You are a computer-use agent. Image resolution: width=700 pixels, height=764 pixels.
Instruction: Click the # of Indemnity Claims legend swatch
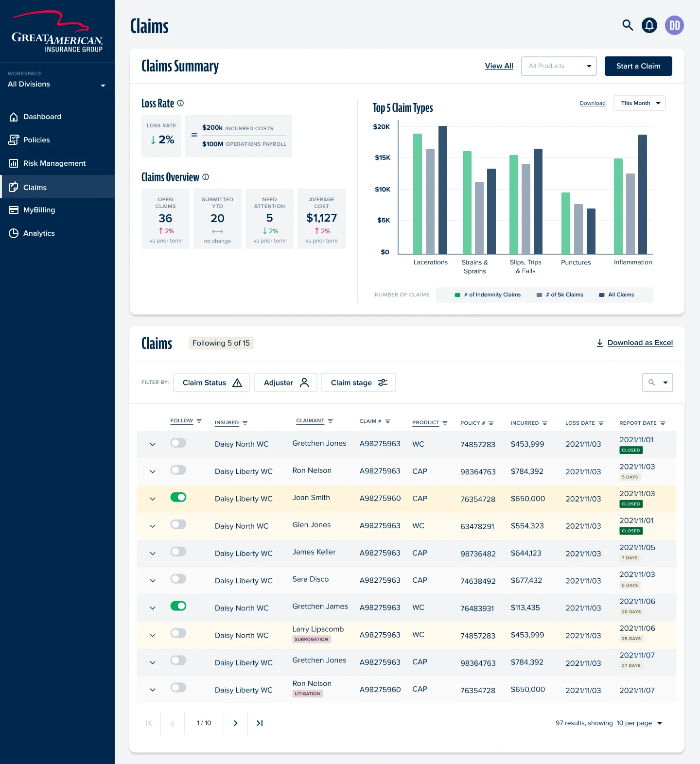coord(457,295)
